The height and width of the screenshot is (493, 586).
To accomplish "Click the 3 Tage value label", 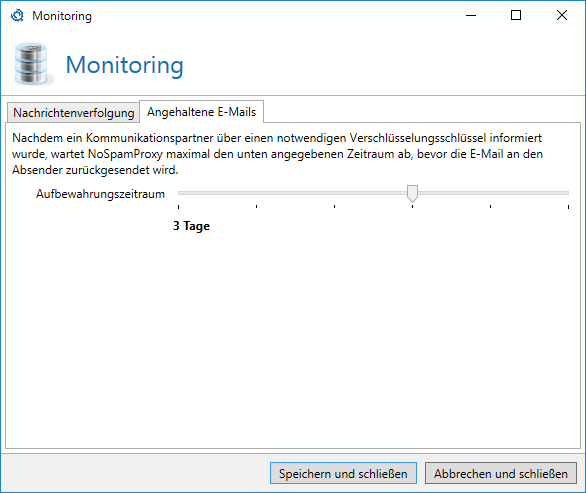I will (191, 226).
